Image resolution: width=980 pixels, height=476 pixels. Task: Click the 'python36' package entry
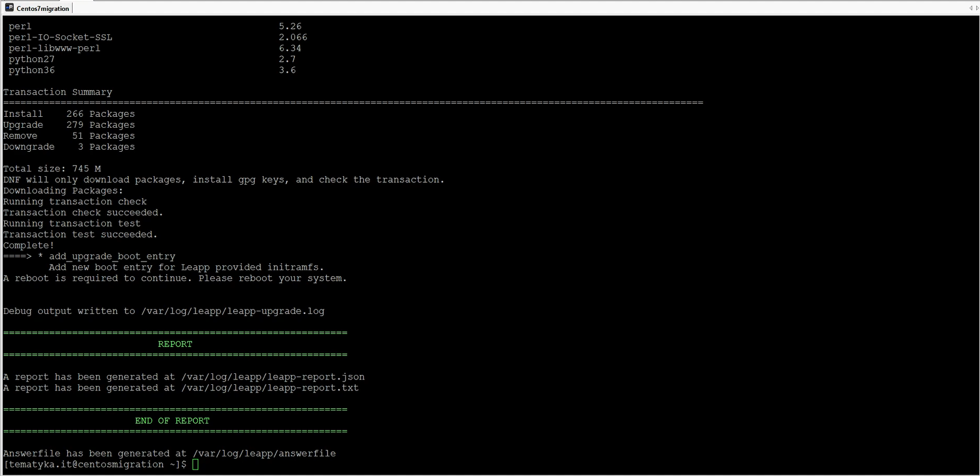(32, 70)
